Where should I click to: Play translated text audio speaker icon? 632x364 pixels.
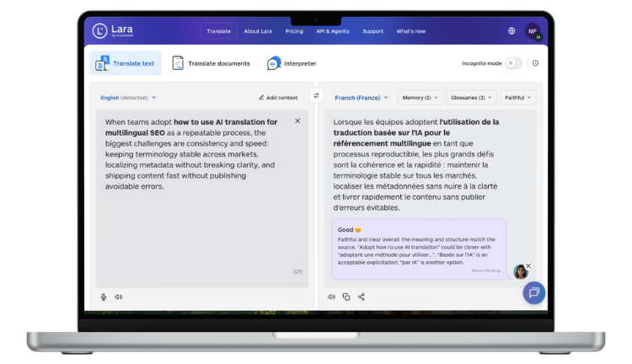331,297
